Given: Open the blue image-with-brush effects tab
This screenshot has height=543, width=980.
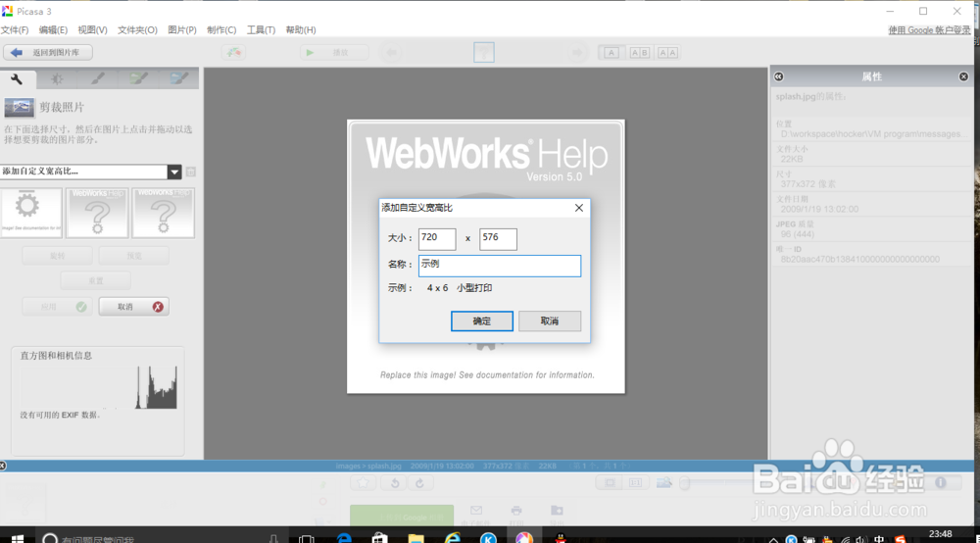Looking at the screenshot, I should (x=178, y=78).
